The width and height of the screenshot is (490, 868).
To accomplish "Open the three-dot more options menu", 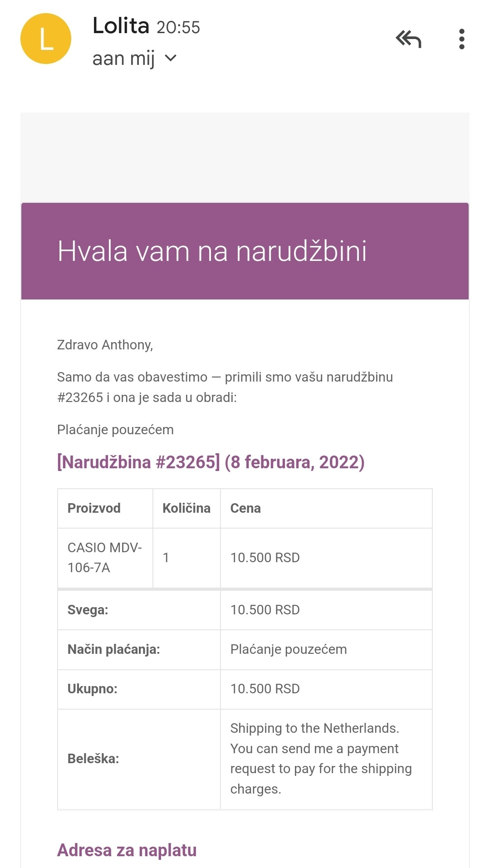I will [x=461, y=39].
